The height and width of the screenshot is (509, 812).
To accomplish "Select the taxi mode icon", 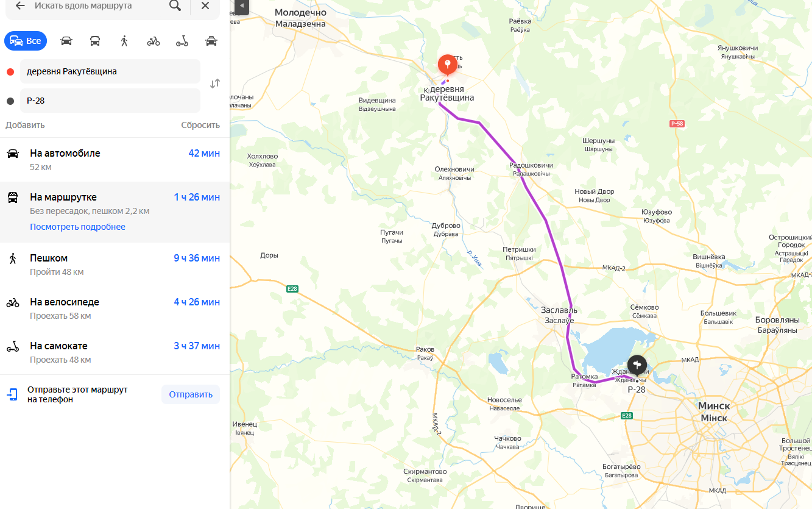I will tap(211, 41).
